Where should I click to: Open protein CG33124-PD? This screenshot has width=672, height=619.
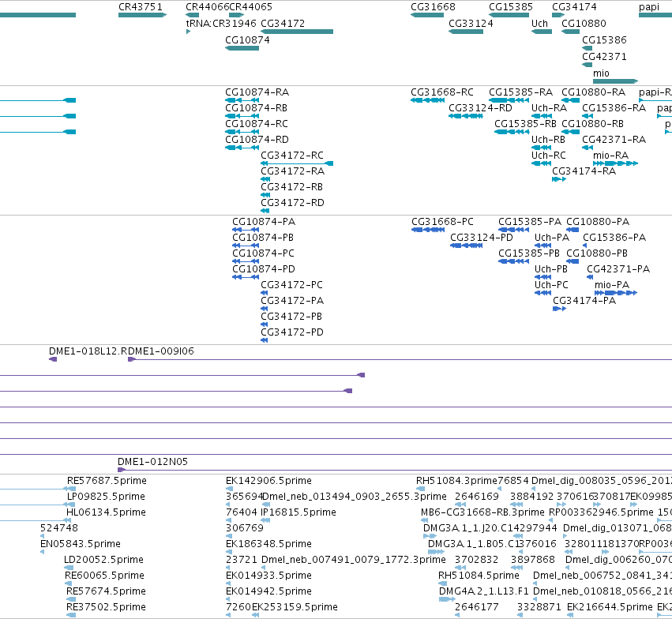[x=466, y=246]
